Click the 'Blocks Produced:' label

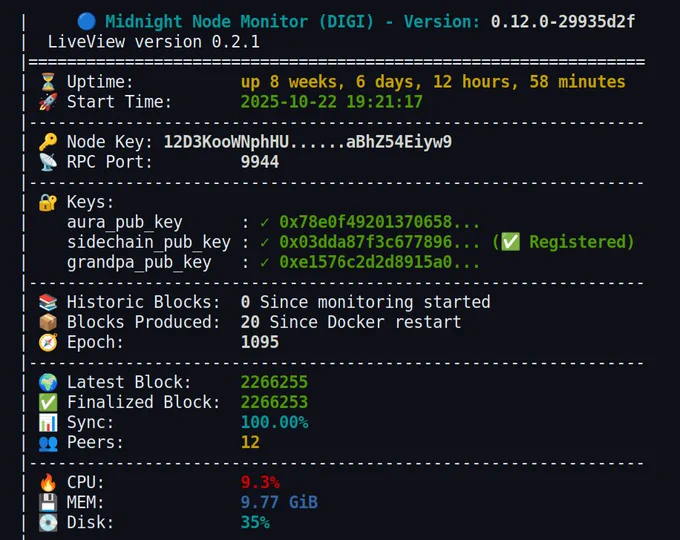click(144, 322)
